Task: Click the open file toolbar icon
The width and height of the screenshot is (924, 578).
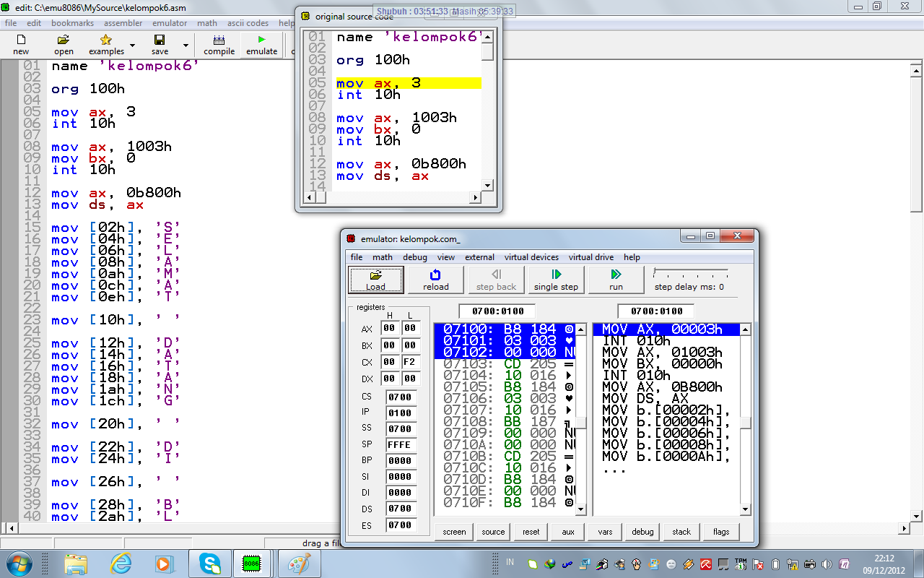Action: coord(64,40)
